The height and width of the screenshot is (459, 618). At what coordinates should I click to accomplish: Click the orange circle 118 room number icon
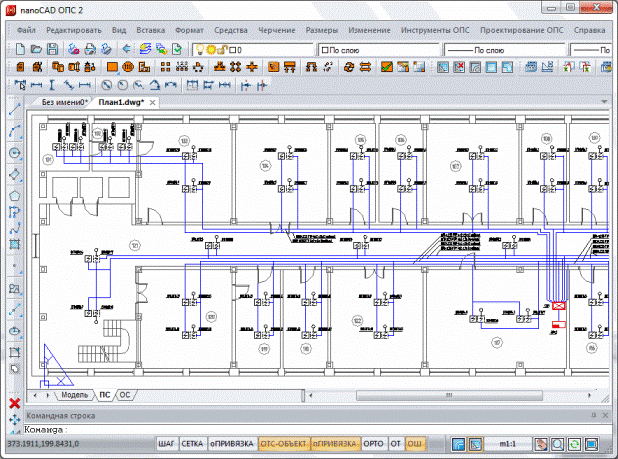pos(128,67)
